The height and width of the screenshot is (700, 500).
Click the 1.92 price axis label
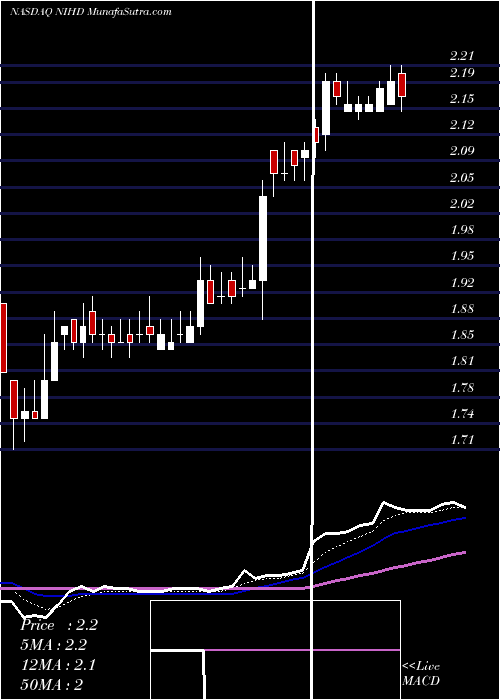pyautogui.click(x=462, y=282)
